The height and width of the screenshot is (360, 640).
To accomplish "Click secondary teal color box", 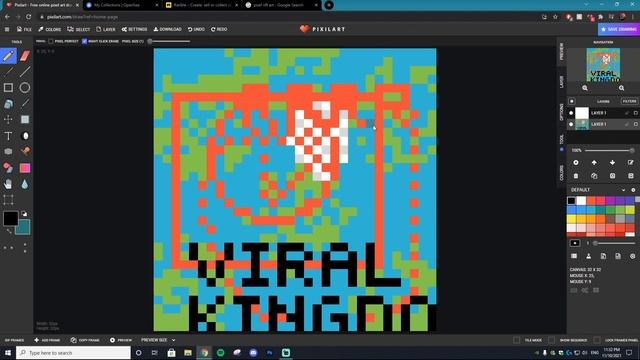I will (24, 227).
